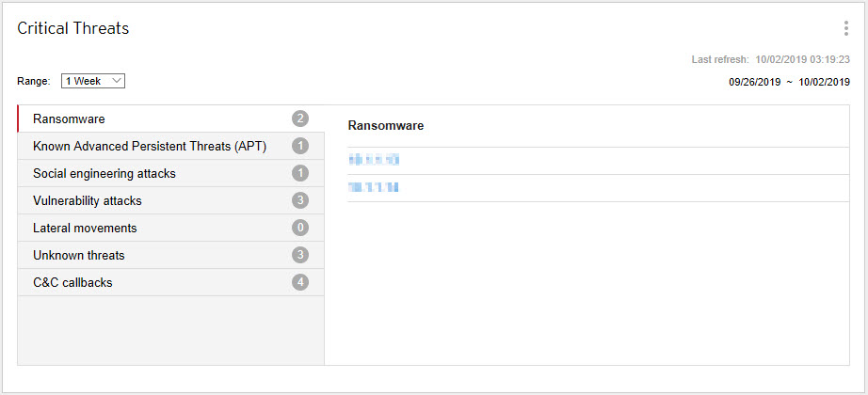The image size is (868, 395).
Task: Click the Vulnerability attacks count badge
Action: (300, 200)
